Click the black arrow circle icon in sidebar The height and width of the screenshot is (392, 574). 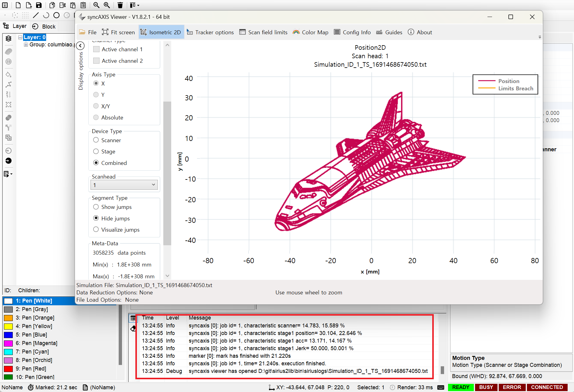tap(8, 161)
